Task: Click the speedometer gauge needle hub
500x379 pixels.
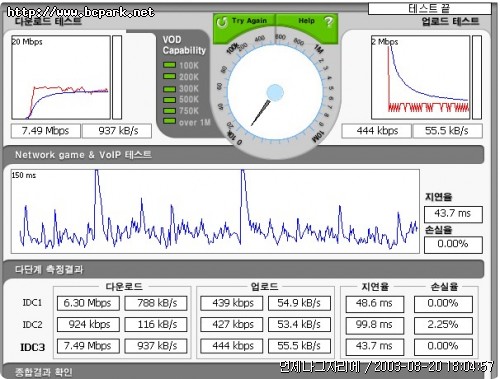Action: click(x=275, y=93)
